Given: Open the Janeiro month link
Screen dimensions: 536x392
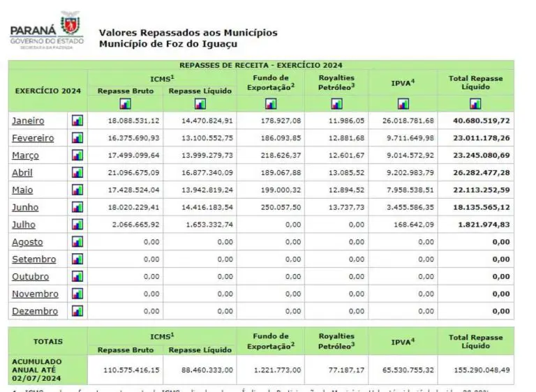Looking at the screenshot, I should pyautogui.click(x=28, y=121).
